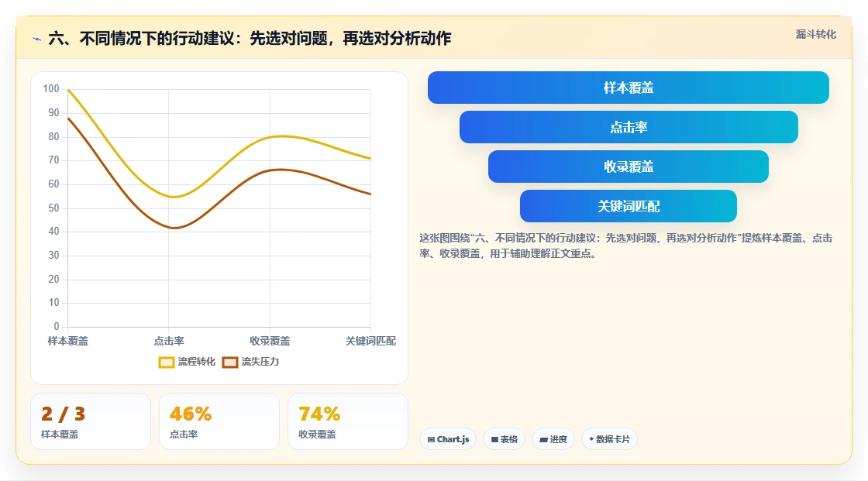Click the 流程转化 legend label

(x=197, y=362)
